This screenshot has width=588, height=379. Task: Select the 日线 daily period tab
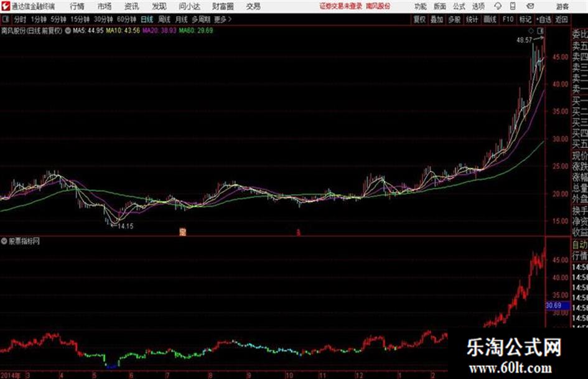147,19
